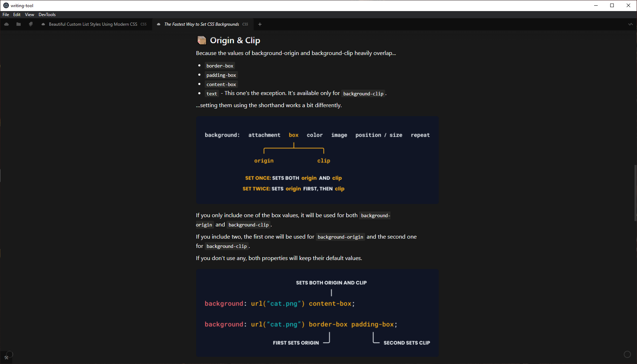Click the cloud icon in the tab bar
Viewport: 637px width, 364px height.
click(6, 24)
